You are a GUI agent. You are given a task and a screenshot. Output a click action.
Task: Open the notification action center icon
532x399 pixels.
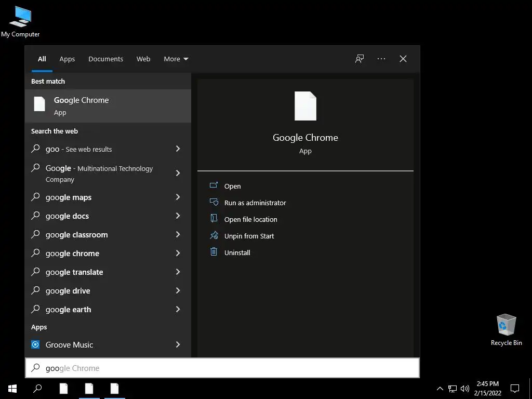(515, 389)
